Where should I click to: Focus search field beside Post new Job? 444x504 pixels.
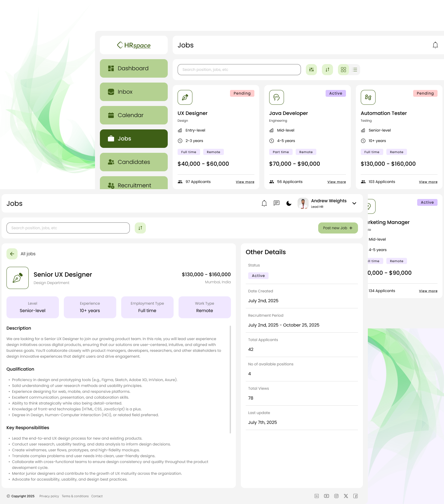pos(68,228)
